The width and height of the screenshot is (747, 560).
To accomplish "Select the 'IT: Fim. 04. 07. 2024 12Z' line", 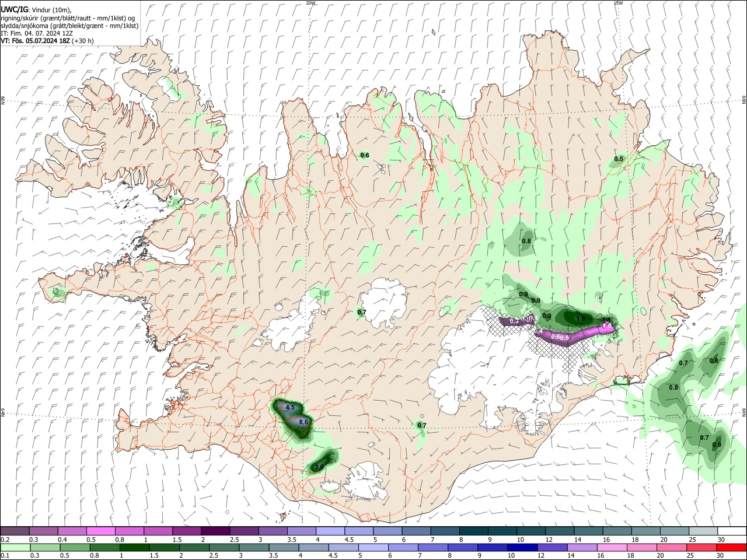I will [x=37, y=33].
